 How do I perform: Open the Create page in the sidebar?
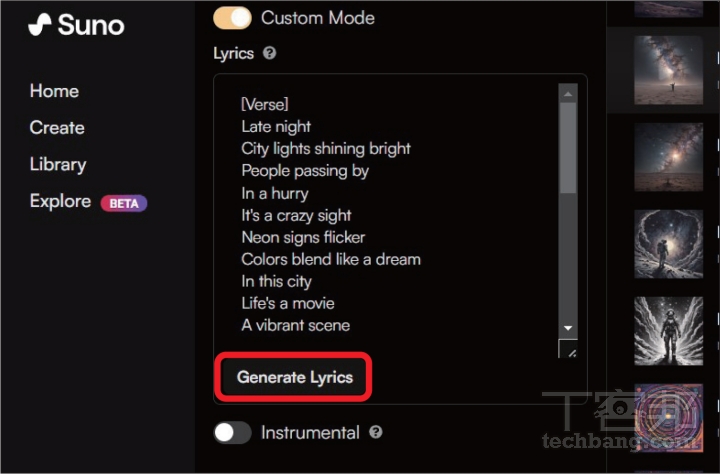point(57,128)
